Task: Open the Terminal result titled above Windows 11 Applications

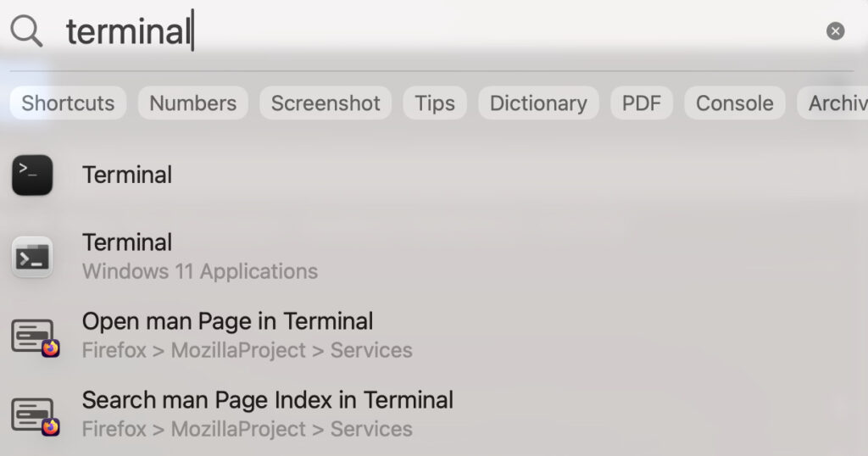Action: click(127, 242)
